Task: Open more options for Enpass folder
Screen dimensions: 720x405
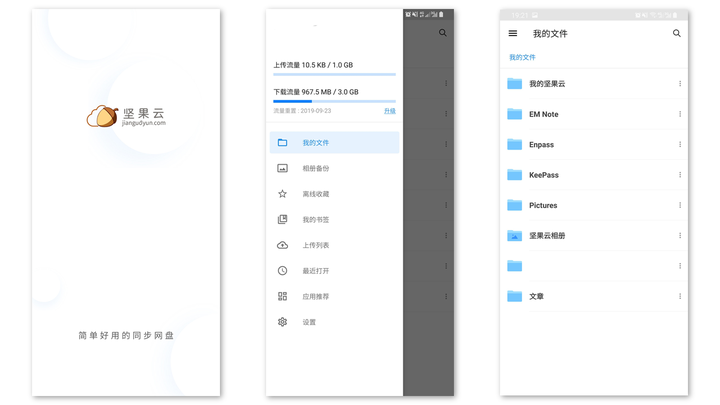Action: pos(680,144)
